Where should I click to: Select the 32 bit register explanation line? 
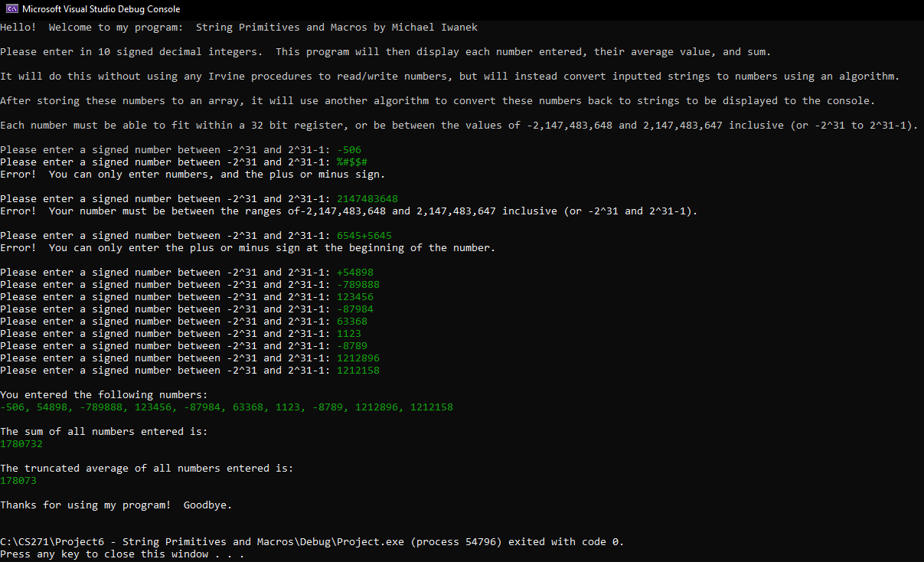pos(459,125)
